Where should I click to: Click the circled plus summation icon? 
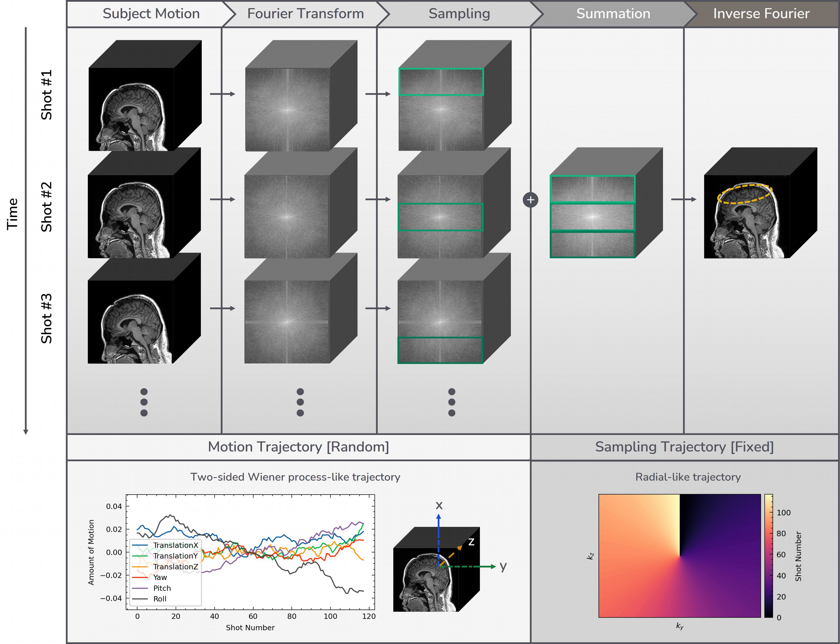click(x=531, y=200)
